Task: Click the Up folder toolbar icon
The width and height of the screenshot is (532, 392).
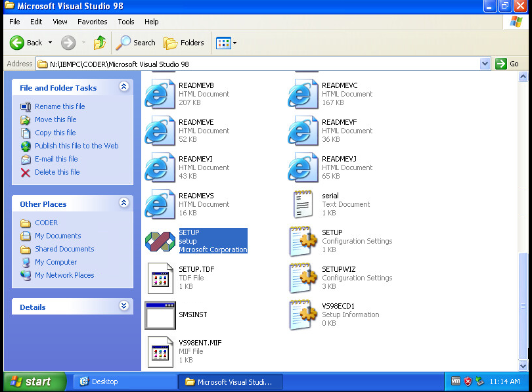Action: coord(99,43)
